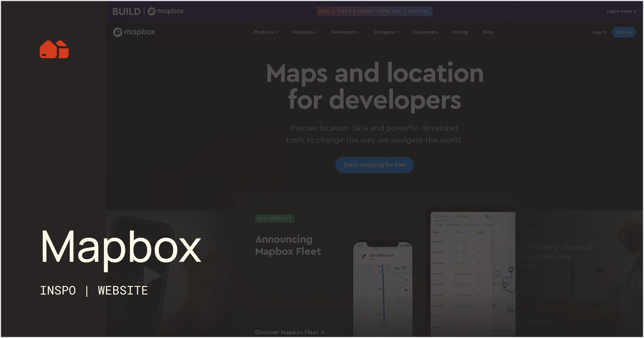The image size is (644, 338).
Task: Click the map panel icon in the Fleet app
Action: click(488, 216)
